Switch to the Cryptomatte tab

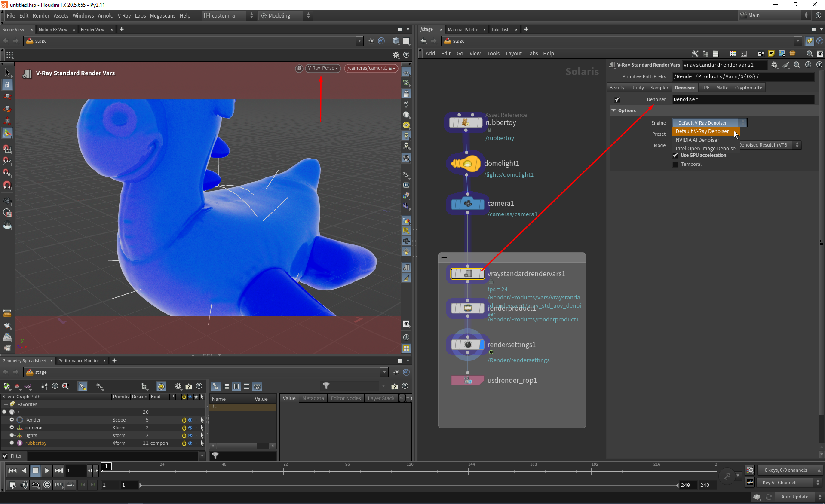coord(748,88)
